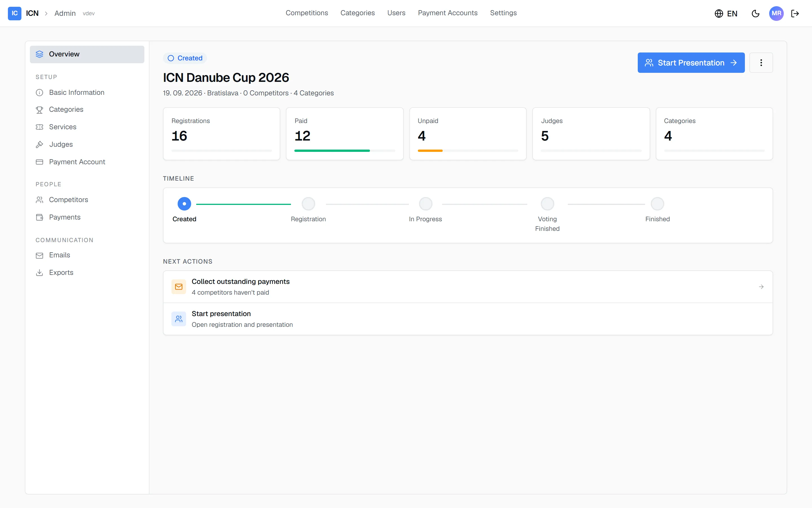The height and width of the screenshot is (508, 812).
Task: Click the Created timeline step marker
Action: [x=184, y=203]
